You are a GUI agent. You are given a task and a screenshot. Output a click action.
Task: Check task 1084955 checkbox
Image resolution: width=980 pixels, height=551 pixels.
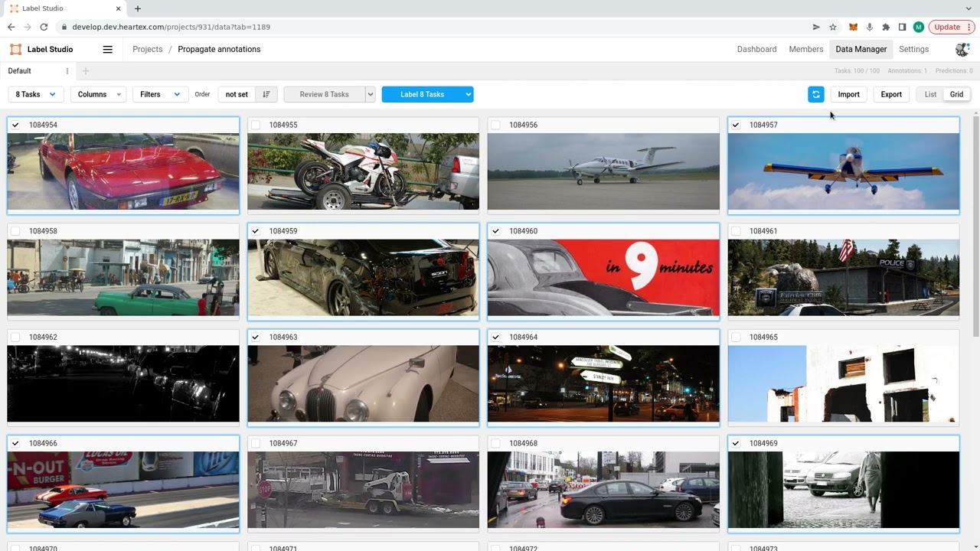pos(256,125)
